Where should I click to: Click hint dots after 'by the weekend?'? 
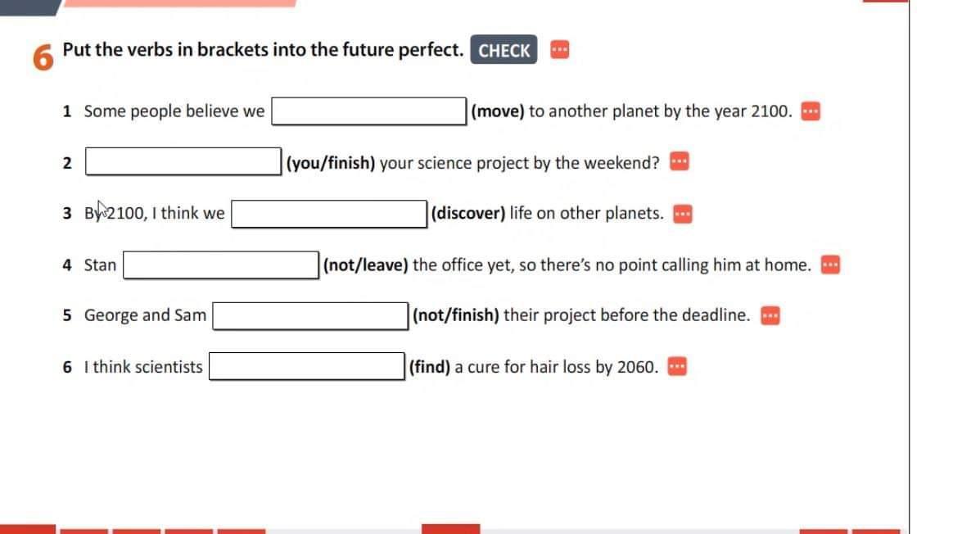point(679,162)
